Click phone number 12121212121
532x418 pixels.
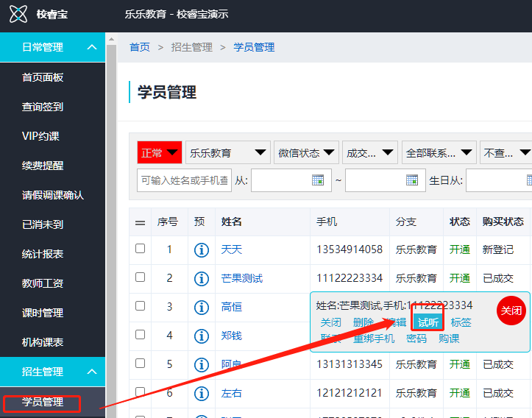click(x=349, y=393)
